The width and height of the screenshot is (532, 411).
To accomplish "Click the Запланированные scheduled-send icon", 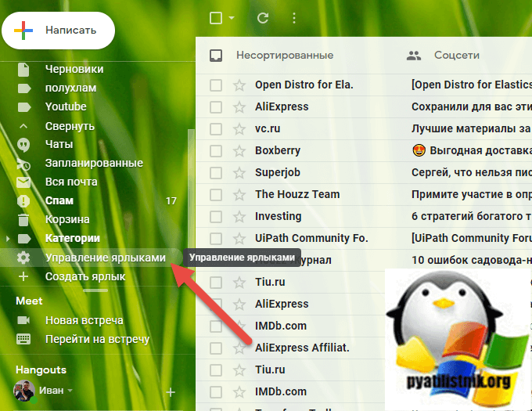I will coord(23,164).
